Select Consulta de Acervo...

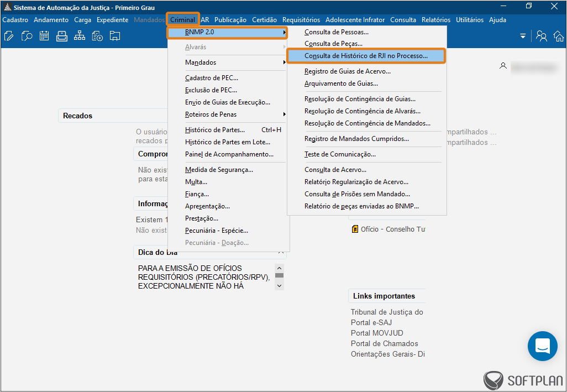pyautogui.click(x=366, y=170)
